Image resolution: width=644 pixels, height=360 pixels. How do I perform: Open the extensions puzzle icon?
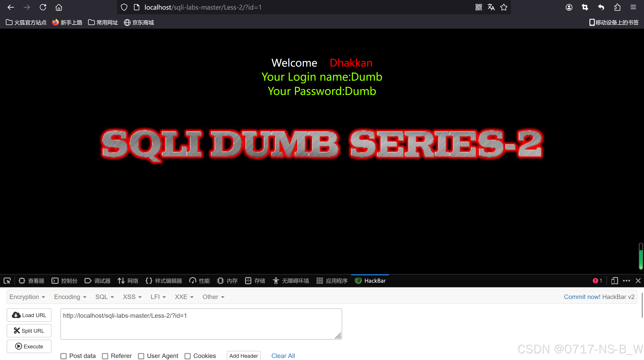(617, 7)
